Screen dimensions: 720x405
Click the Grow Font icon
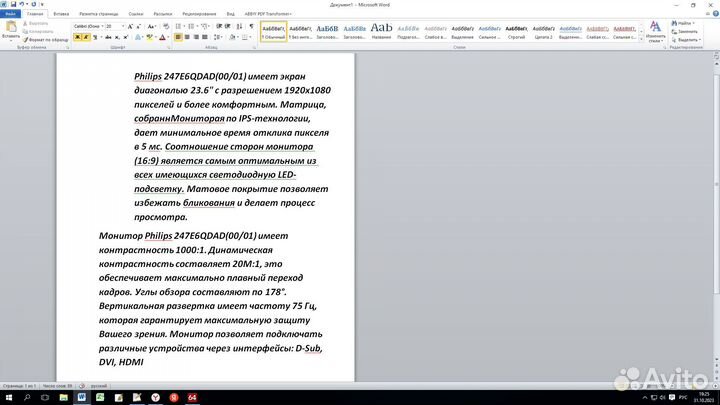pyautogui.click(x=130, y=27)
